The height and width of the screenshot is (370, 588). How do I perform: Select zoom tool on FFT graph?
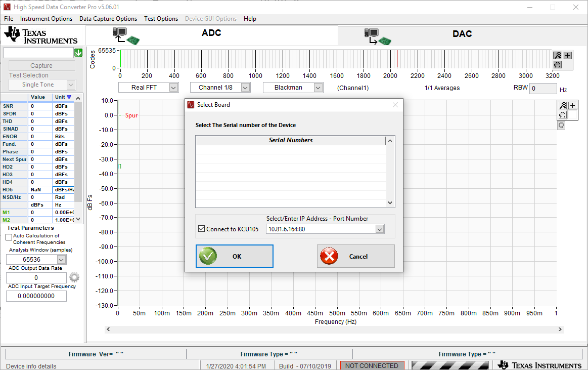pos(563,105)
